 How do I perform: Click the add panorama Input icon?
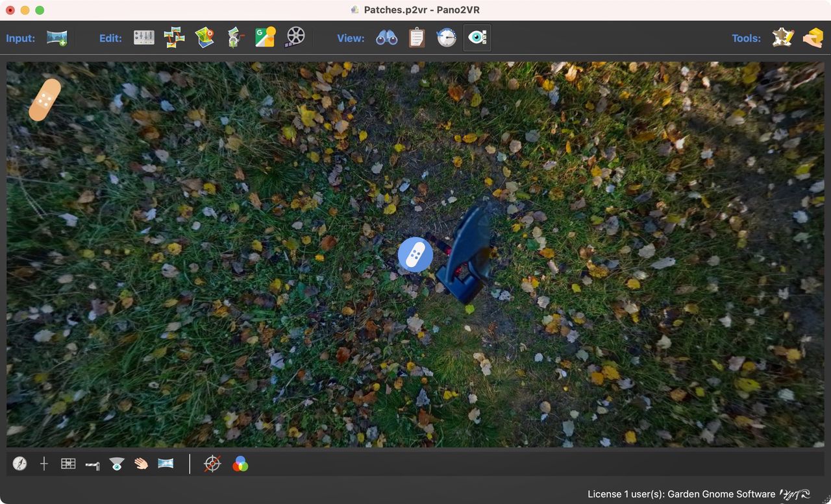pyautogui.click(x=57, y=38)
